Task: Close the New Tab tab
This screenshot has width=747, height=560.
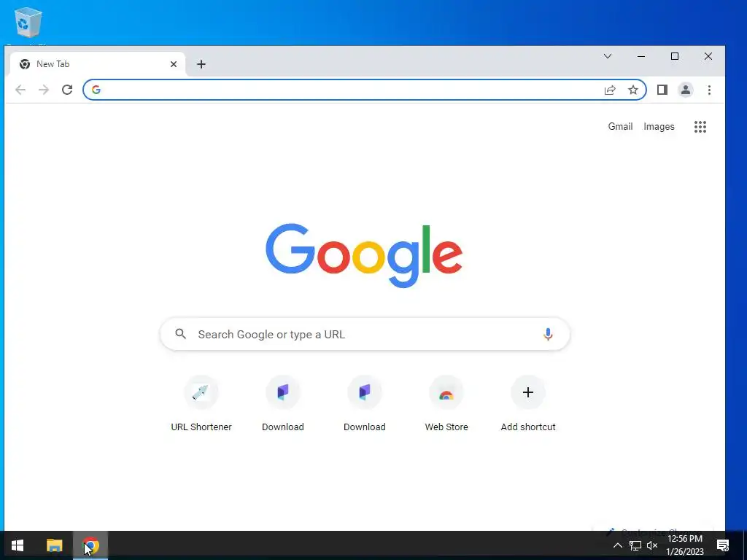Action: 174,64
